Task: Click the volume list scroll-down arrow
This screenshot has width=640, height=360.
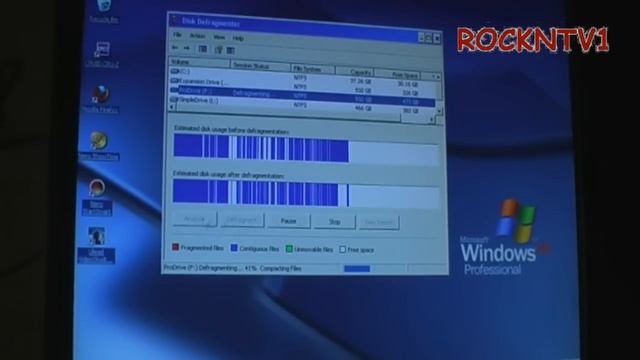Action: coord(440,111)
